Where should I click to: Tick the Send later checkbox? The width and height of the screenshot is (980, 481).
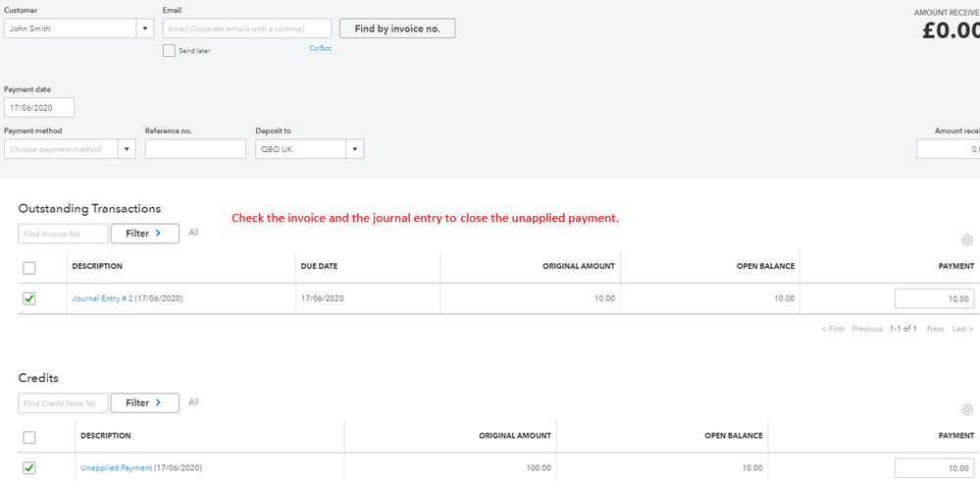coord(170,50)
